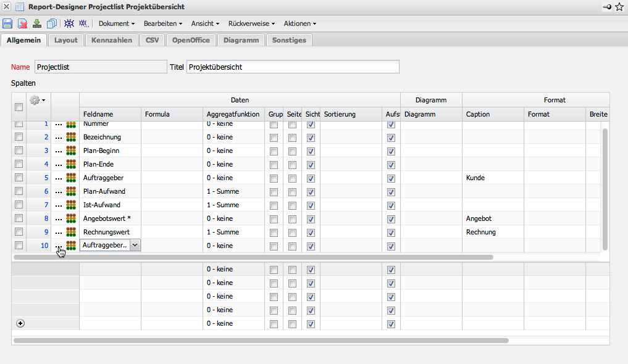Click the green download arrow toolbar icon
Image resolution: width=628 pixels, height=364 pixels.
[x=37, y=23]
